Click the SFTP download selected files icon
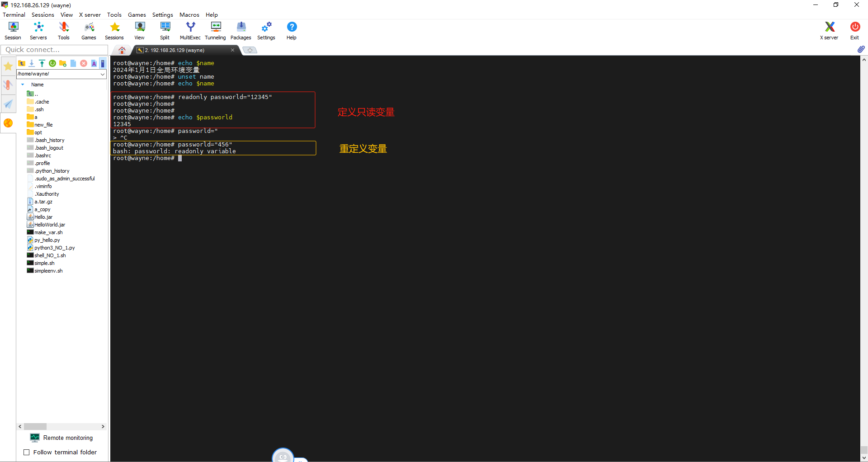Screen dimensions: 868x462 (32, 63)
